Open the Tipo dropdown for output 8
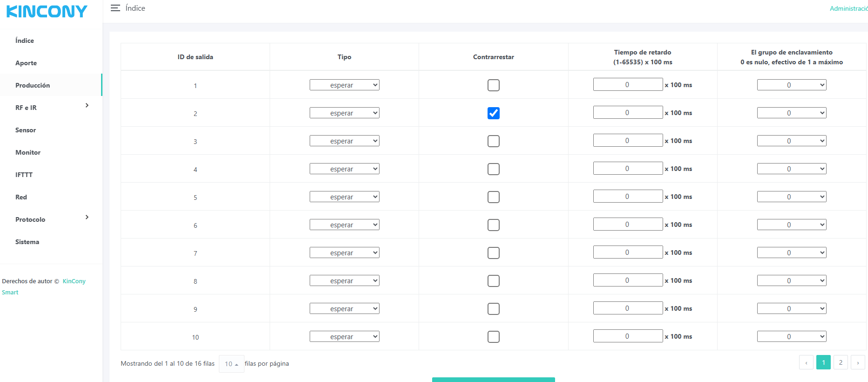Screen dimensions: 868x382 point(344,280)
